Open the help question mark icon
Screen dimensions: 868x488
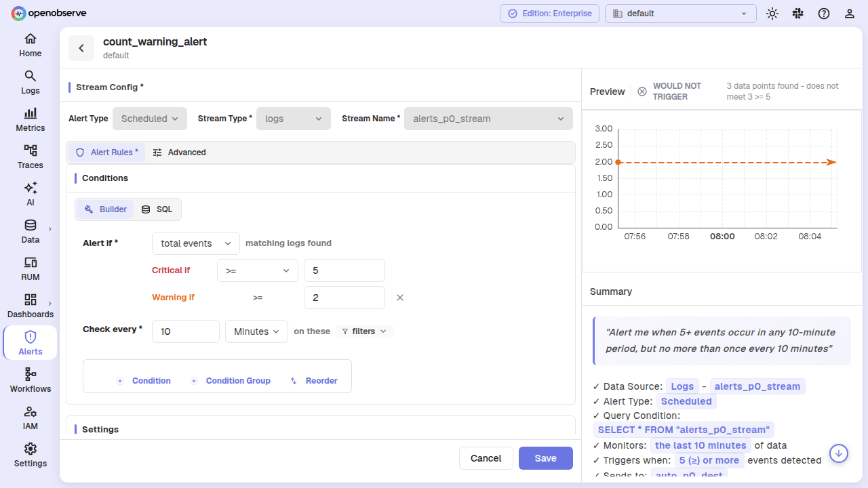coord(823,14)
